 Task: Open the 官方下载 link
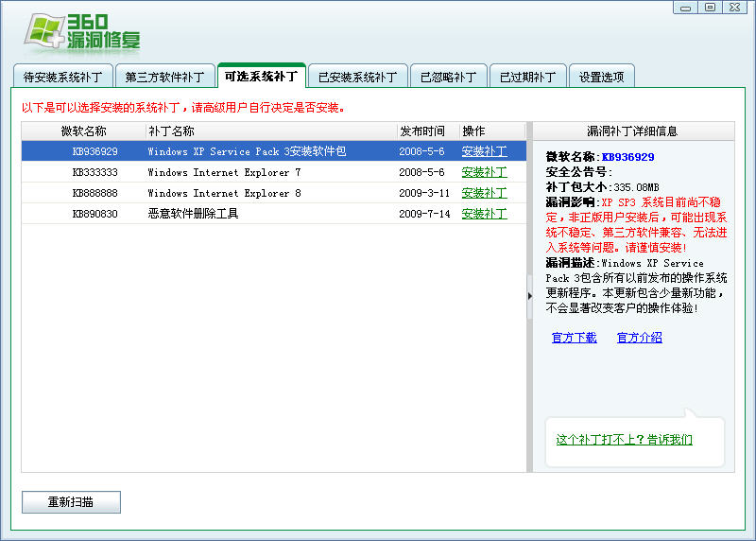(x=574, y=338)
